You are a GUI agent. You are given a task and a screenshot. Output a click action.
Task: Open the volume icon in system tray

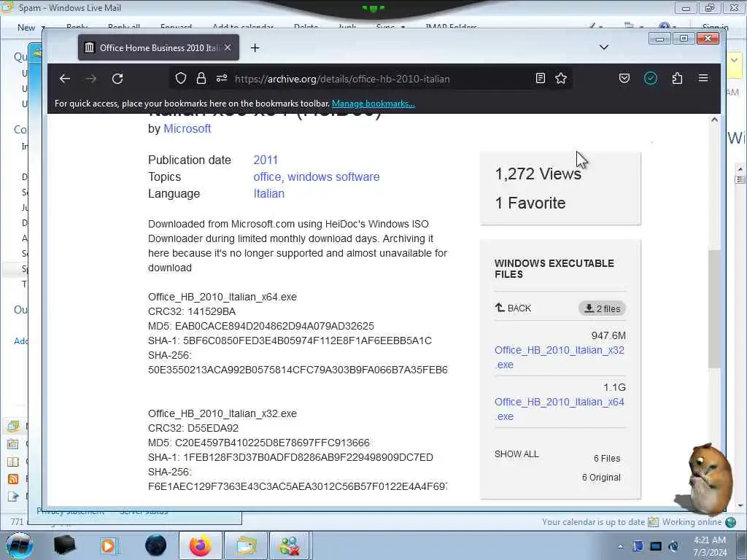click(x=673, y=546)
